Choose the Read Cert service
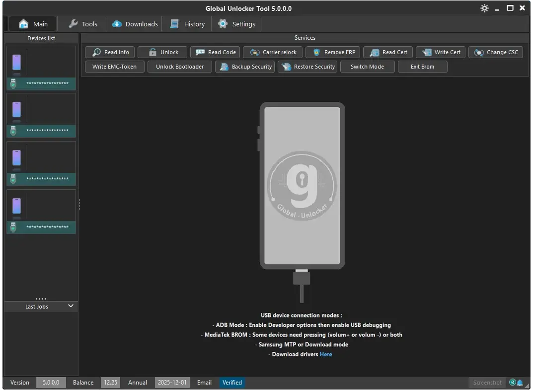The image size is (533, 392). pyautogui.click(x=388, y=52)
